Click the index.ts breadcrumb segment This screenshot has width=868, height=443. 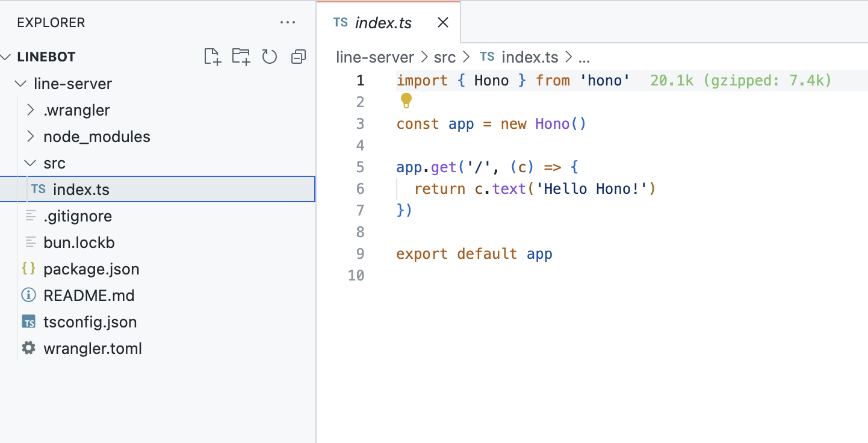click(x=530, y=57)
